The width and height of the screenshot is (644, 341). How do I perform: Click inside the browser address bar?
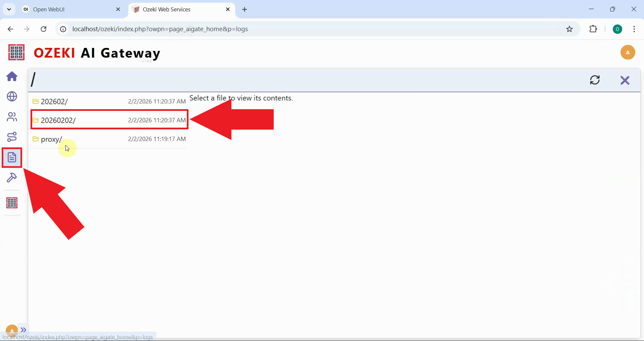click(x=235, y=29)
